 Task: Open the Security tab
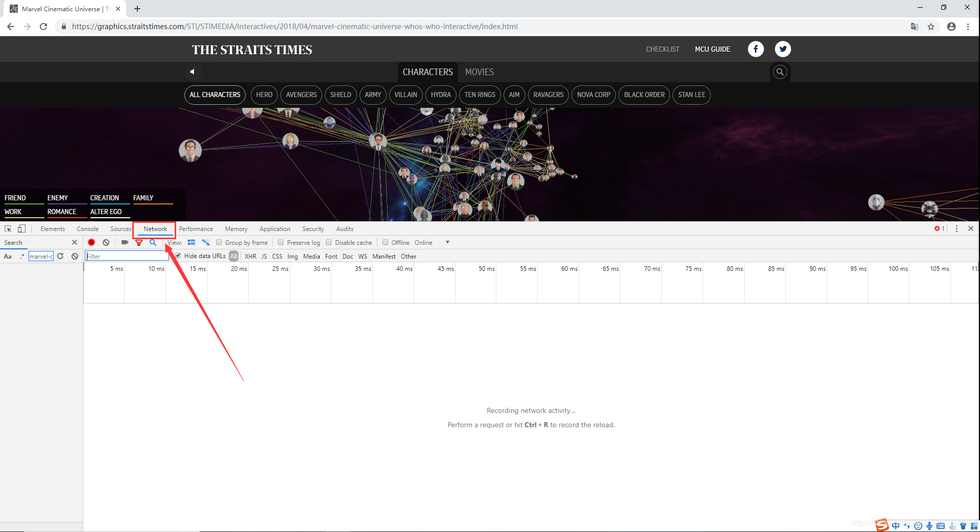click(313, 229)
